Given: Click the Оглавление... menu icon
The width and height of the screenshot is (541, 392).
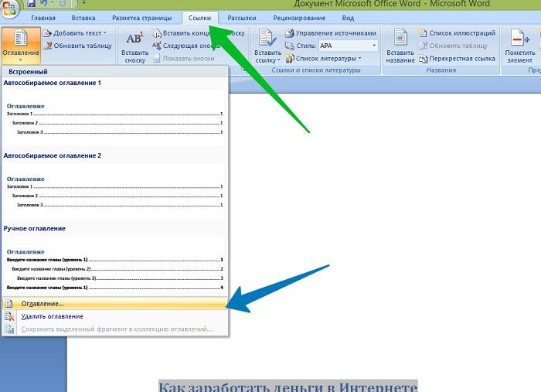Looking at the screenshot, I should coord(9,304).
